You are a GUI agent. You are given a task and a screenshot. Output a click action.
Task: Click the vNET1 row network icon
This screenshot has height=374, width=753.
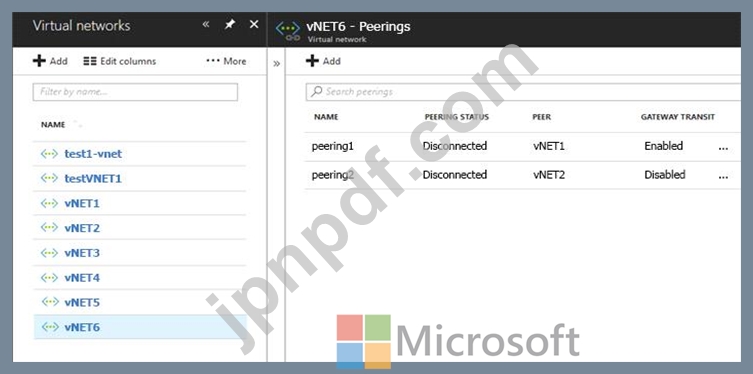(49, 203)
